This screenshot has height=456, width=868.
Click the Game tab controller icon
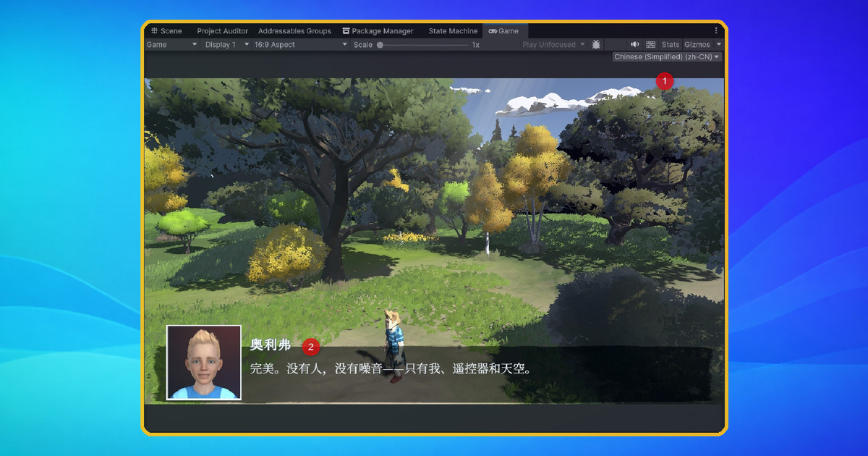493,31
